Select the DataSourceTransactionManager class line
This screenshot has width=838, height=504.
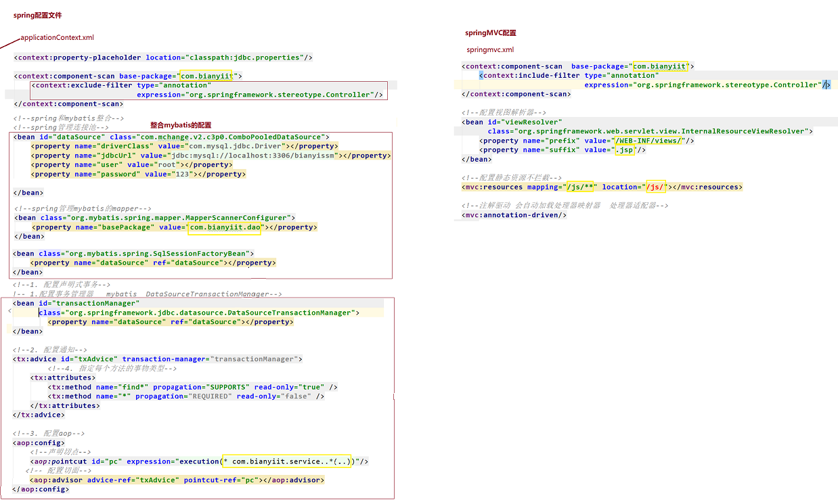199,313
